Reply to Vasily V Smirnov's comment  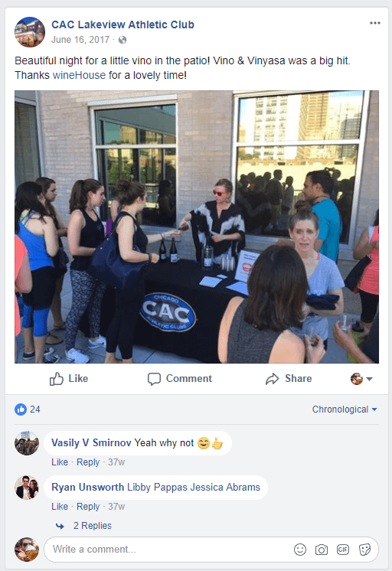click(88, 462)
